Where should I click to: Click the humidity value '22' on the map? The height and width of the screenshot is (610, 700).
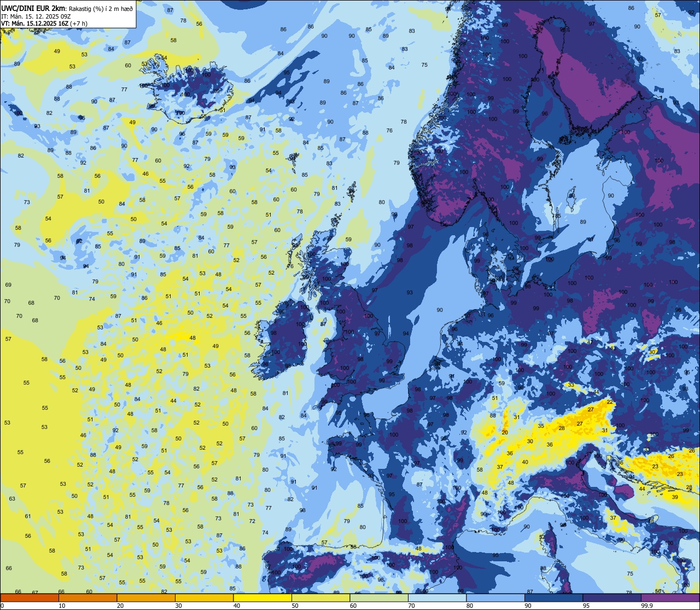pos(609,402)
